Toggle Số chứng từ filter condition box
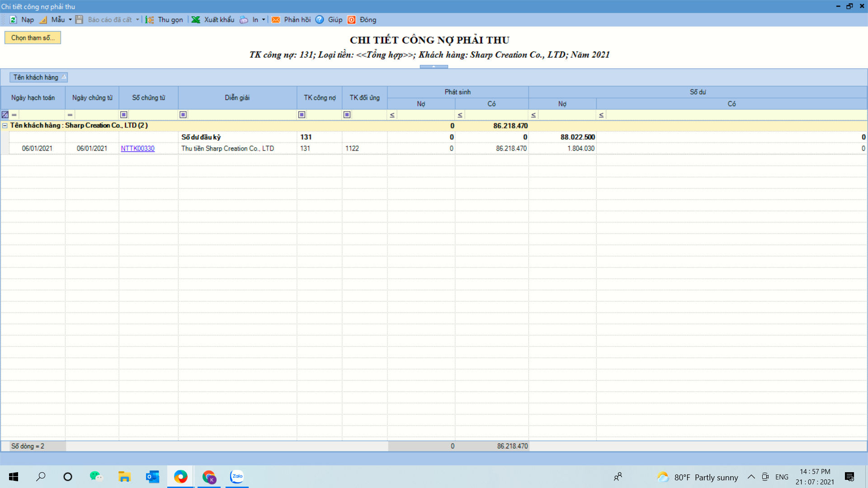This screenshot has height=488, width=868. [124, 115]
